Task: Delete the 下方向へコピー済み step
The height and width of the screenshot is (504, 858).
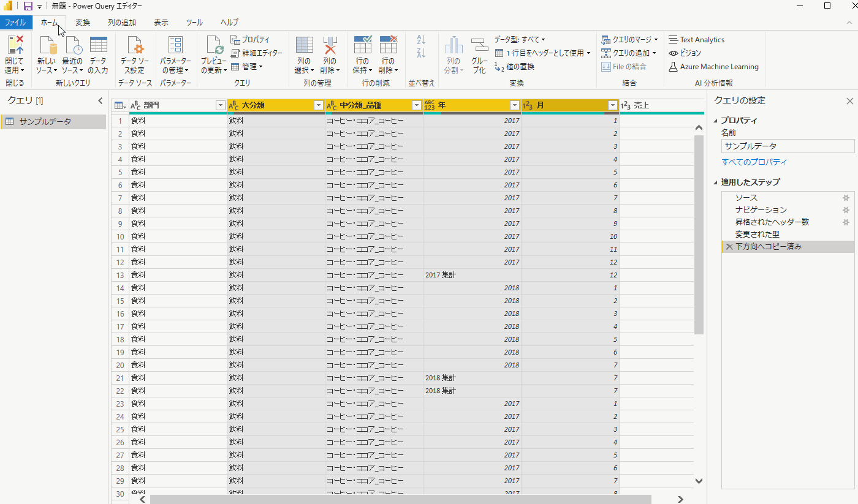Action: [x=729, y=247]
